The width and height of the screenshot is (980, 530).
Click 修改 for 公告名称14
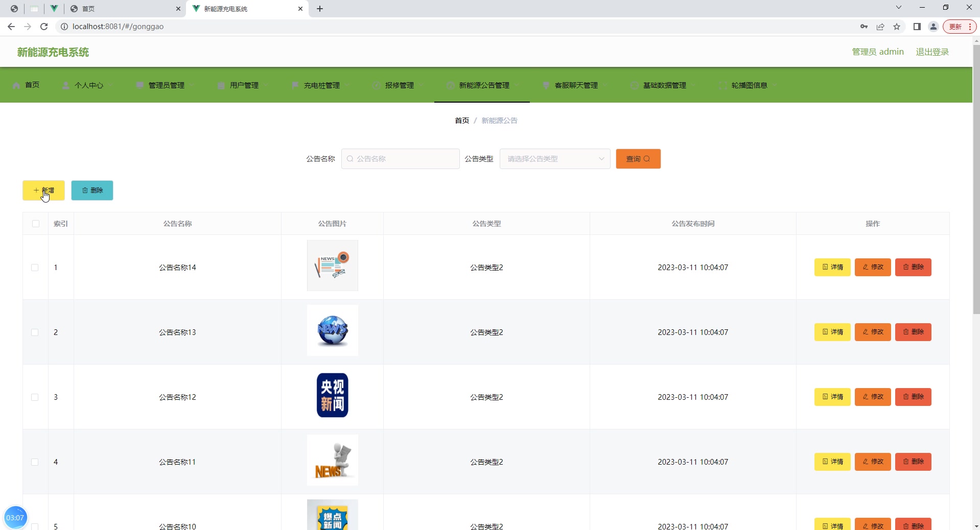click(873, 267)
